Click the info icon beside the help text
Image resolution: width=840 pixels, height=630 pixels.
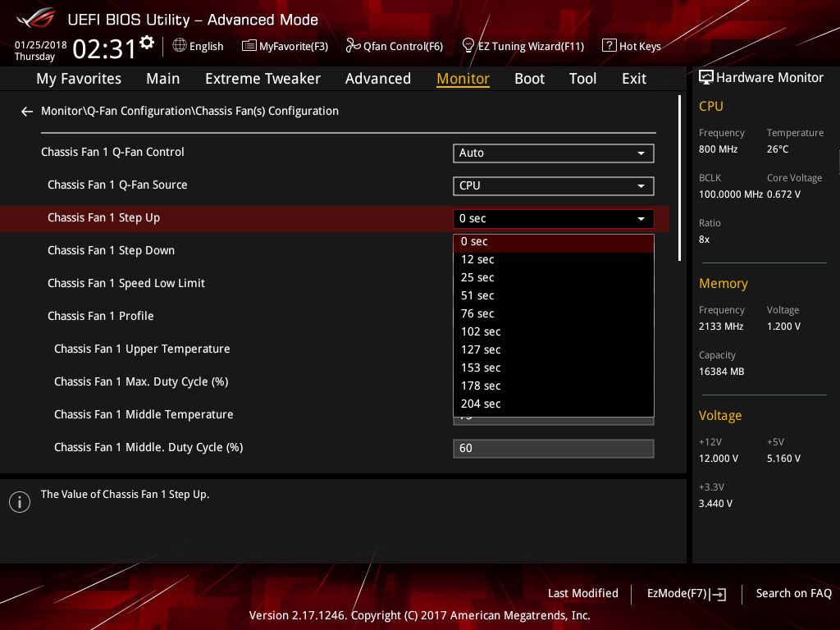[x=19, y=502]
